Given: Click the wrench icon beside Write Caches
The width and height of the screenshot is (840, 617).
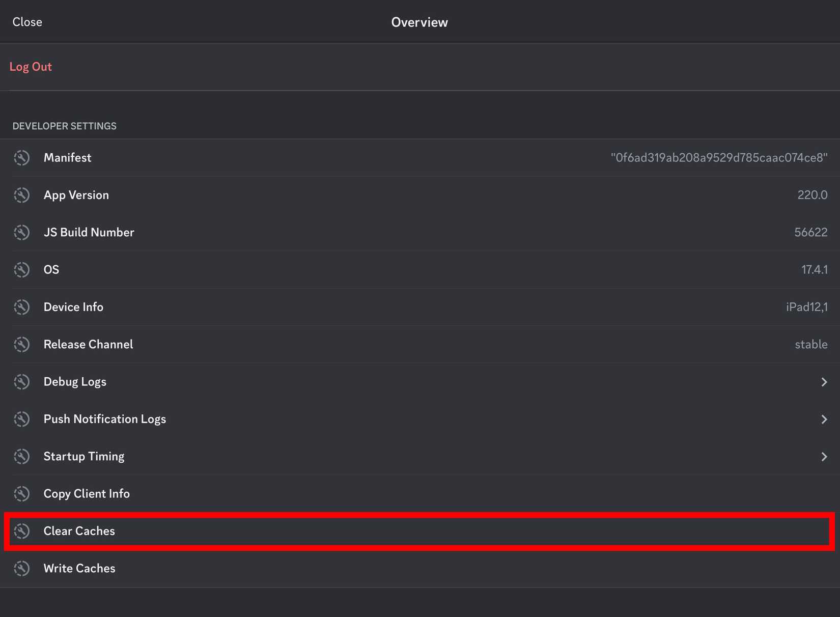Looking at the screenshot, I should pos(21,568).
